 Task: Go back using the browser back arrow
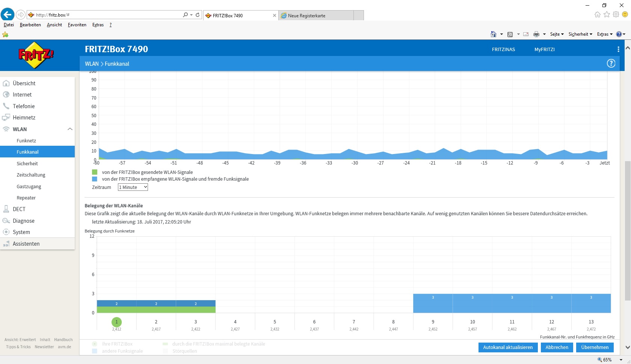click(x=8, y=15)
